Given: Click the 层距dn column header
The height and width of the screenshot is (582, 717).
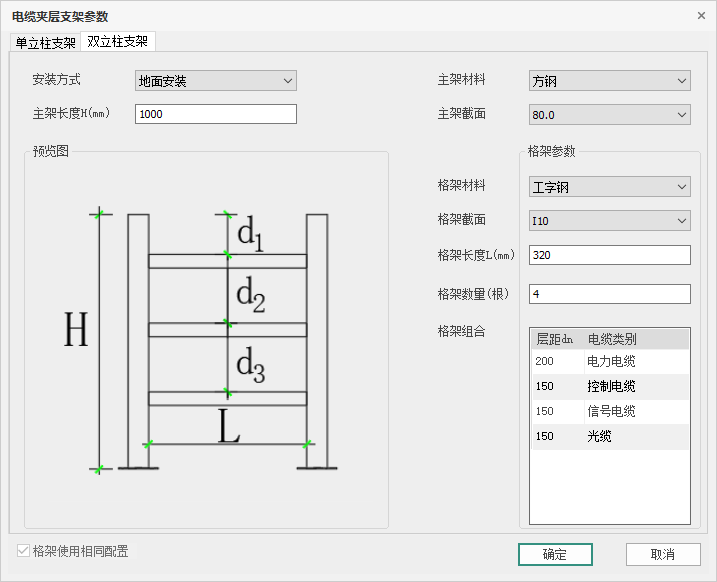Looking at the screenshot, I should coord(557,339).
